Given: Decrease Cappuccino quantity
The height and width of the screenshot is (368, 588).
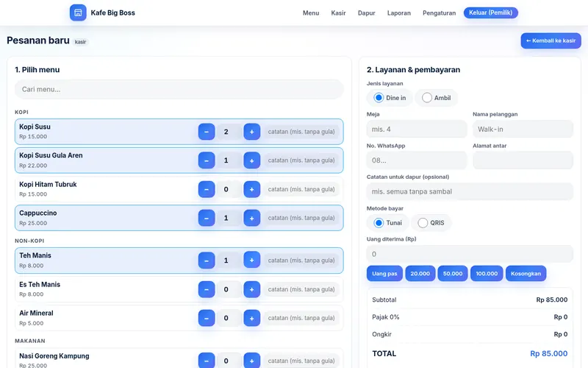Looking at the screenshot, I should tap(207, 218).
